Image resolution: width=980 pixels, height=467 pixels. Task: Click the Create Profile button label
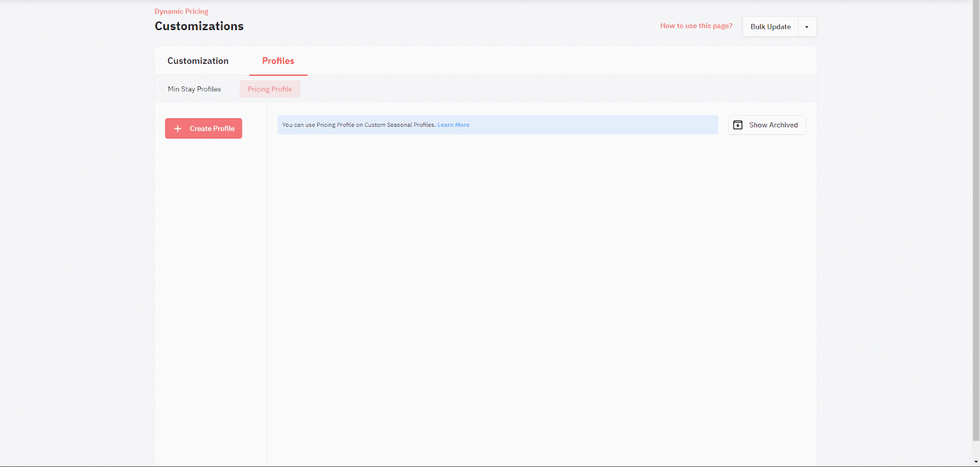(212, 129)
